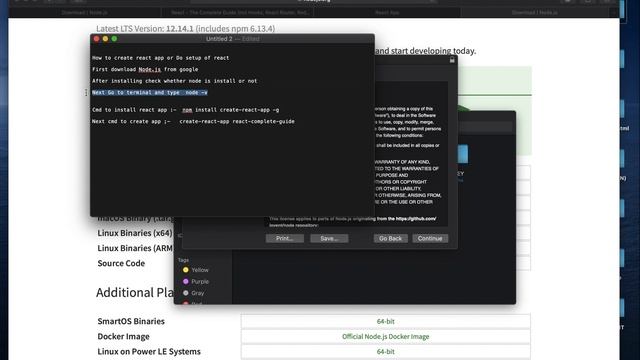This screenshot has height=360, width=640.
Task: Click the 'First download Node.js from google' line
Action: click(x=145, y=69)
